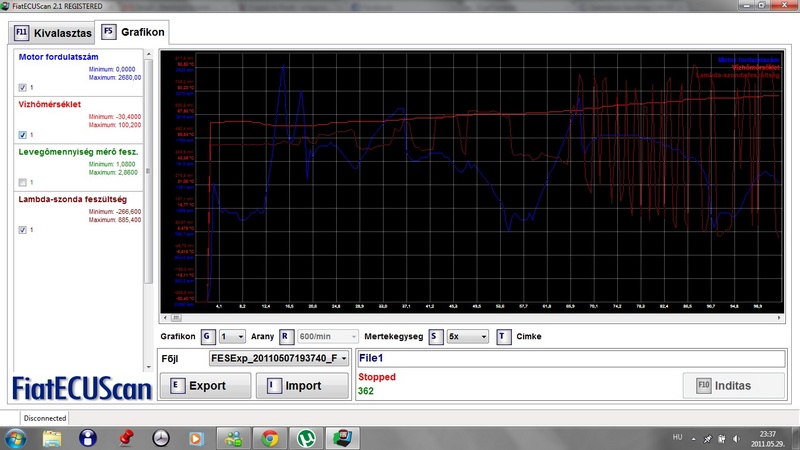
Task: Click the R Arany shortcut icon
Action: 286,336
